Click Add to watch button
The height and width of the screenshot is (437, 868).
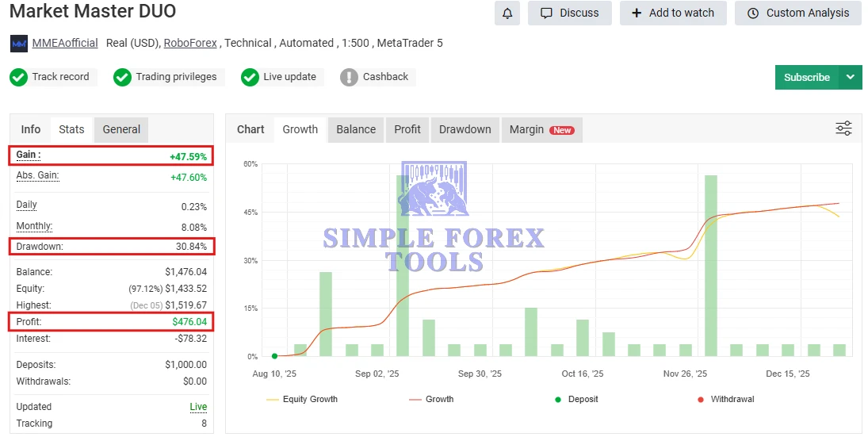[673, 13]
